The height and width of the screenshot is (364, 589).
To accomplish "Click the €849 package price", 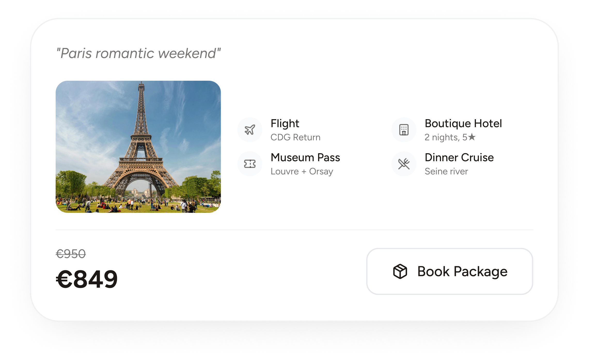I will 87,279.
